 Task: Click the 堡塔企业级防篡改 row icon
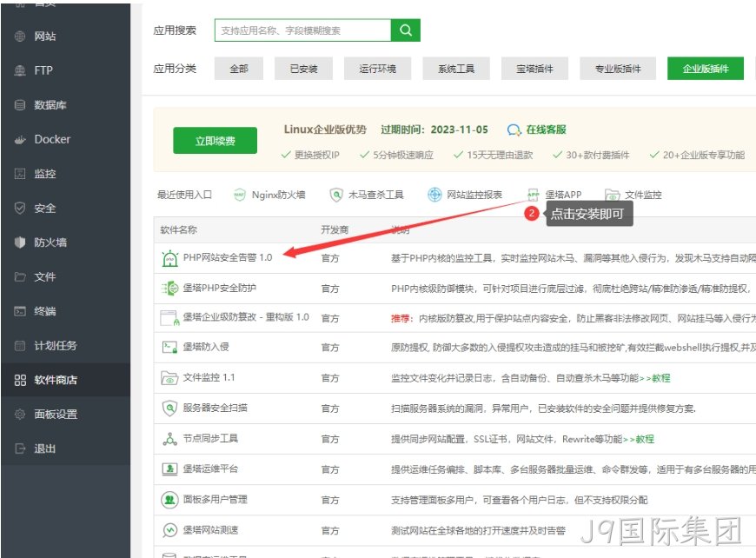point(169,318)
